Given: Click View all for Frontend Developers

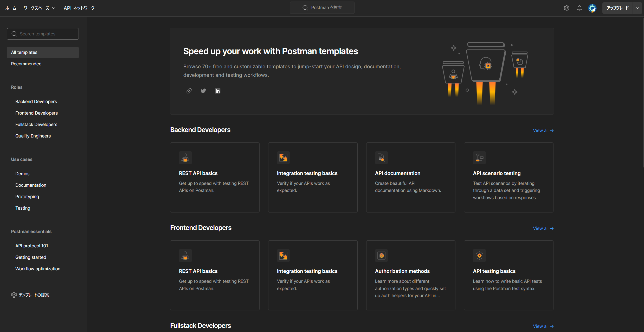Looking at the screenshot, I should click(x=543, y=228).
